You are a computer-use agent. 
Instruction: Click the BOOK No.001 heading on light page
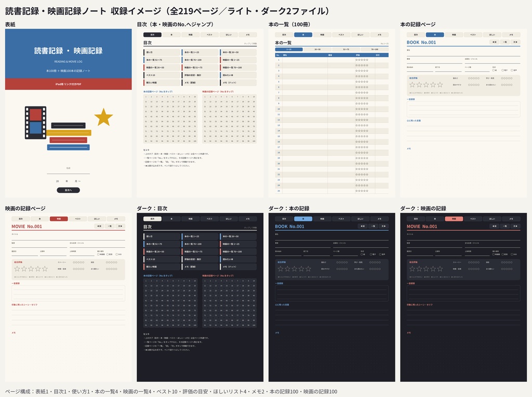tap(421, 43)
